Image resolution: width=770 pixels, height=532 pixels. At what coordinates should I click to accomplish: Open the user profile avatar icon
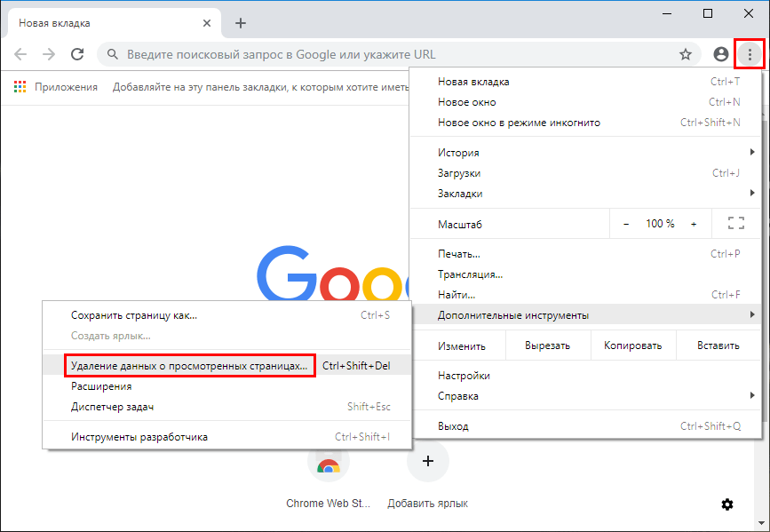(x=721, y=54)
